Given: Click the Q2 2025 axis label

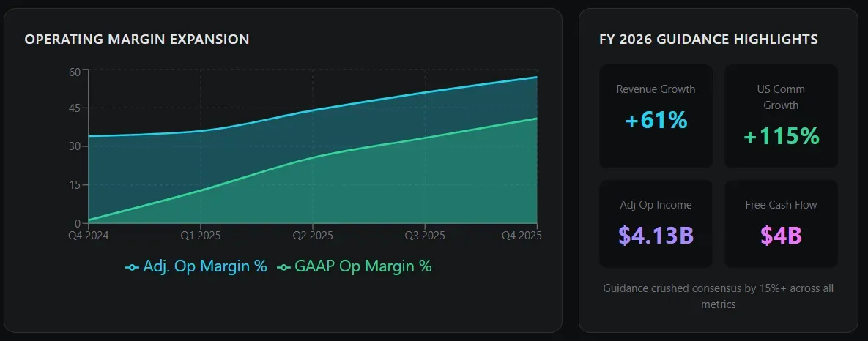Looking at the screenshot, I should click(x=313, y=236).
